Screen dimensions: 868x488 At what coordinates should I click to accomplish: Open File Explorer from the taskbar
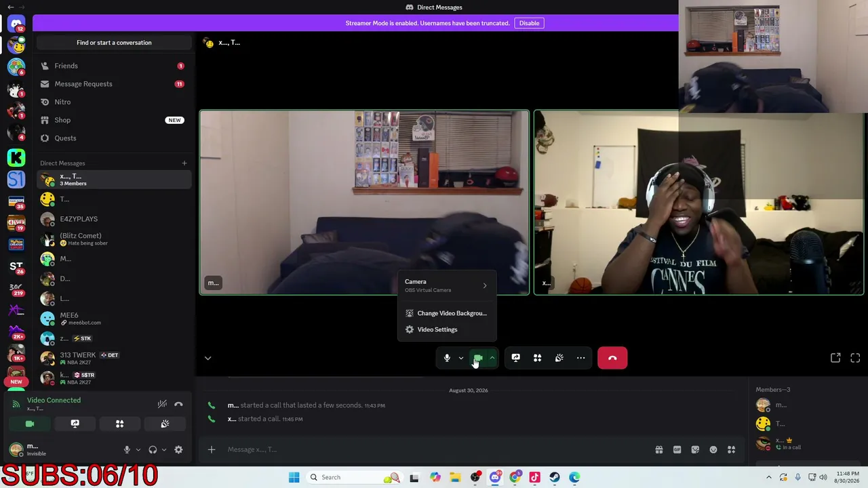click(x=455, y=477)
